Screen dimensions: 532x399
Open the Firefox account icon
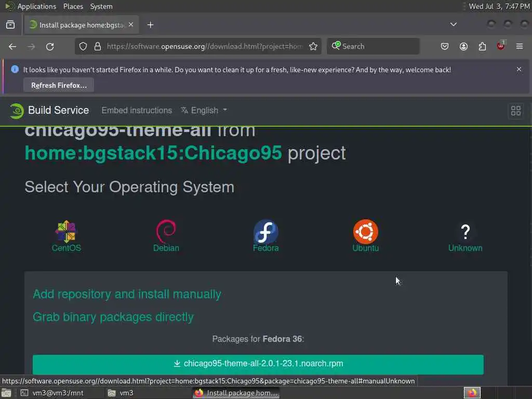(x=463, y=46)
